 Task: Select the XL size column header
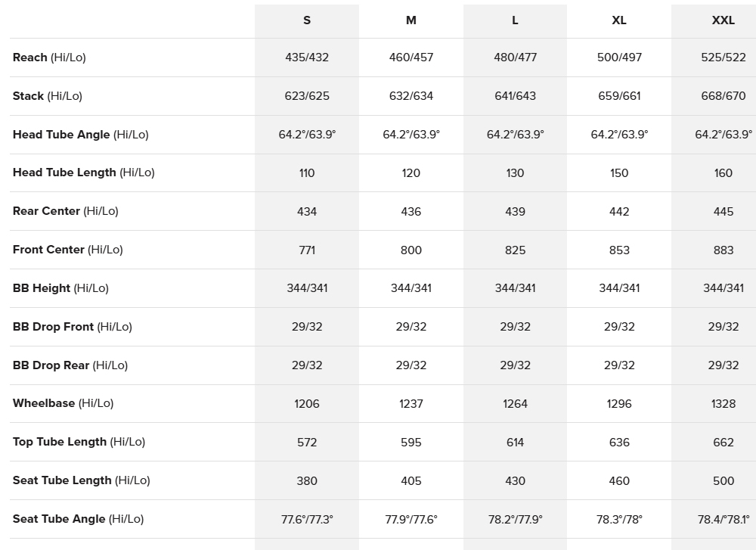(619, 20)
